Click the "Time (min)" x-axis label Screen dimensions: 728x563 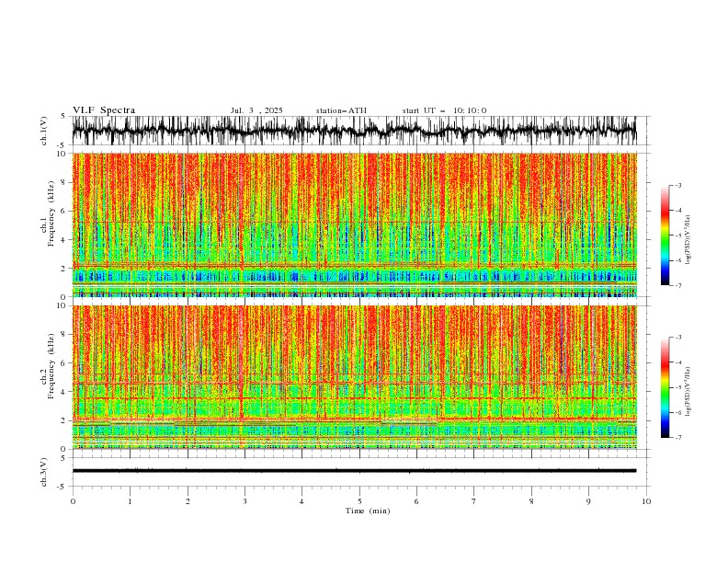pos(368,511)
